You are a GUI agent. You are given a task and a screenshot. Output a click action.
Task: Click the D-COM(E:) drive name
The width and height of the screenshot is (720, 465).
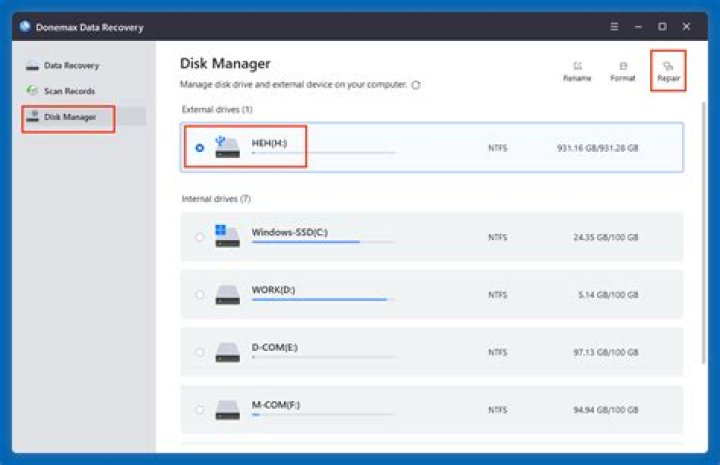tap(275, 347)
